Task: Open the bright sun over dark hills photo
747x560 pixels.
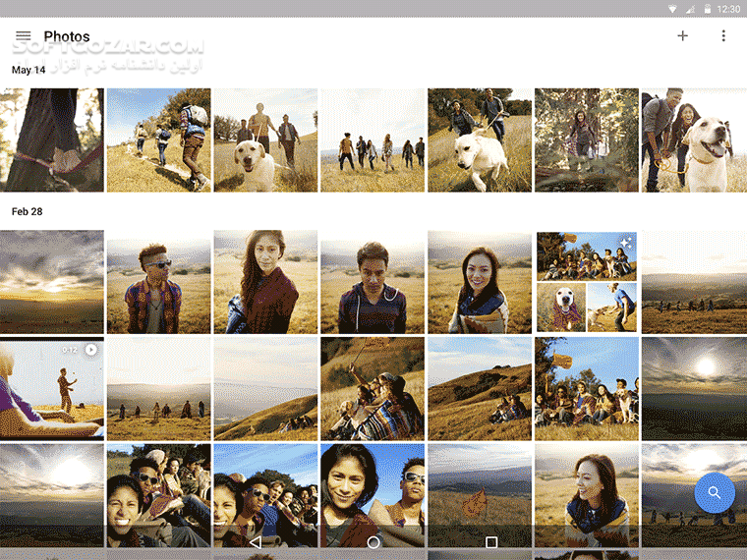Action: click(694, 388)
